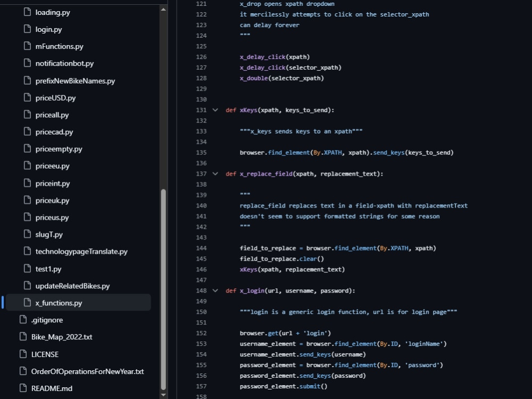The height and width of the screenshot is (399, 532).
Task: Collapse the xKeys function at line 131
Action: click(215, 110)
